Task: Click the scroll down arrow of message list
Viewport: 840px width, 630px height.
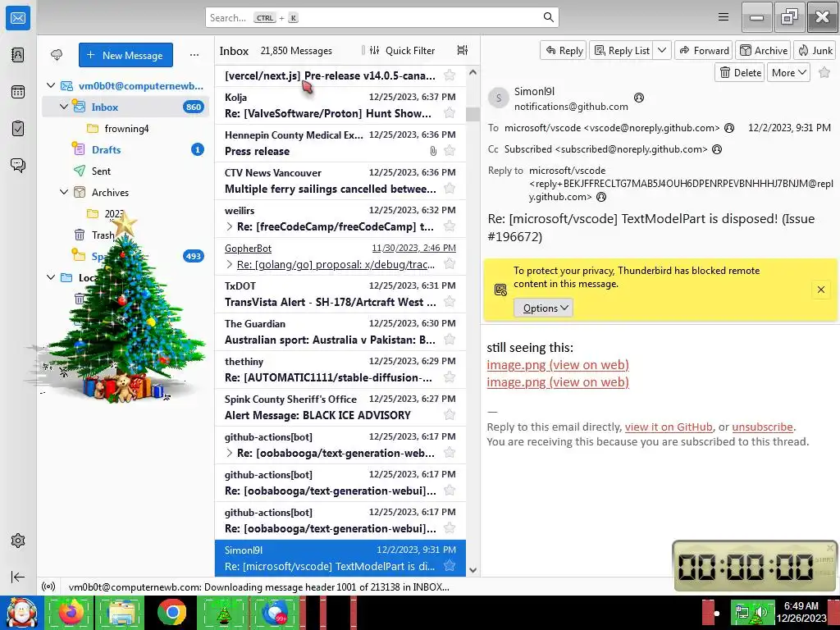Action: tap(472, 570)
